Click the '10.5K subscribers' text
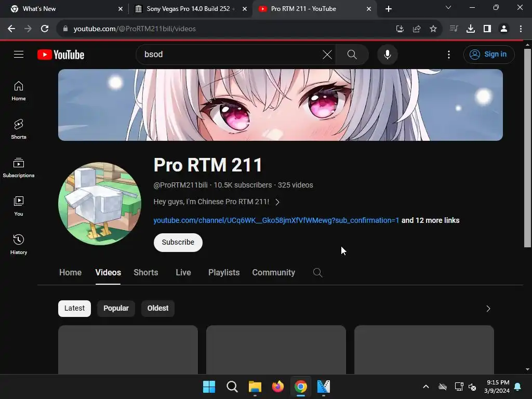This screenshot has height=399, width=532. click(243, 185)
